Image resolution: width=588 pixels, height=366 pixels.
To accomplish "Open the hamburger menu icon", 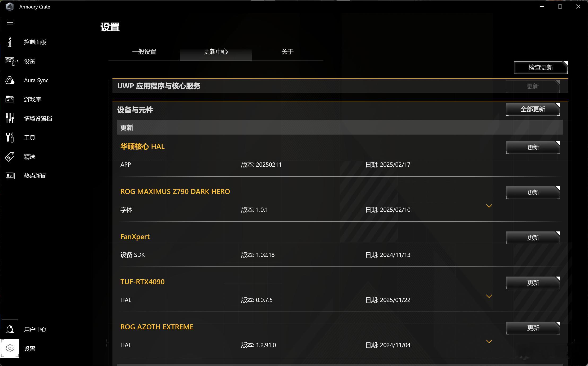I will (x=10, y=23).
